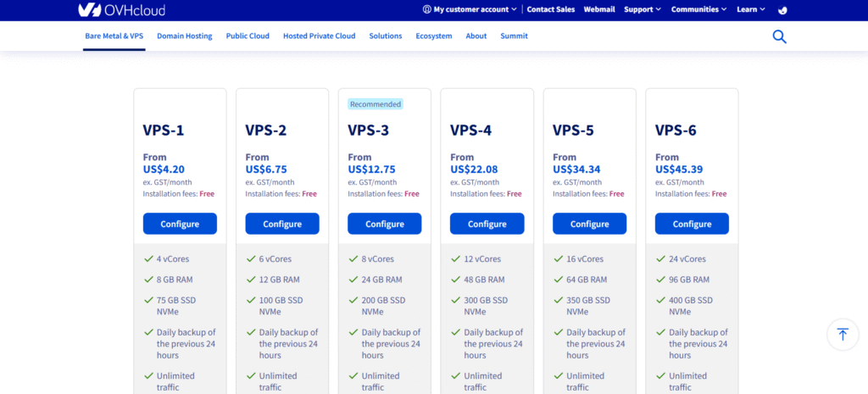Configure the recommended VPS-3 plan
The height and width of the screenshot is (394, 868).
[384, 224]
